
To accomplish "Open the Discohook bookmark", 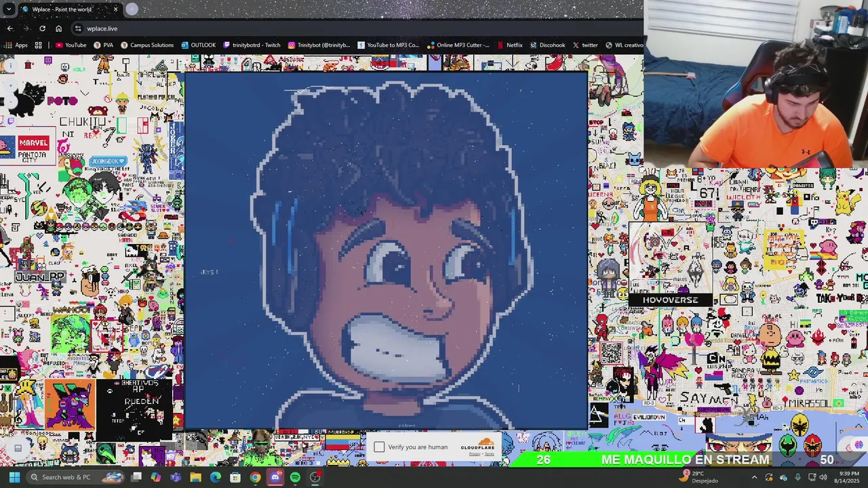I will (x=547, y=45).
